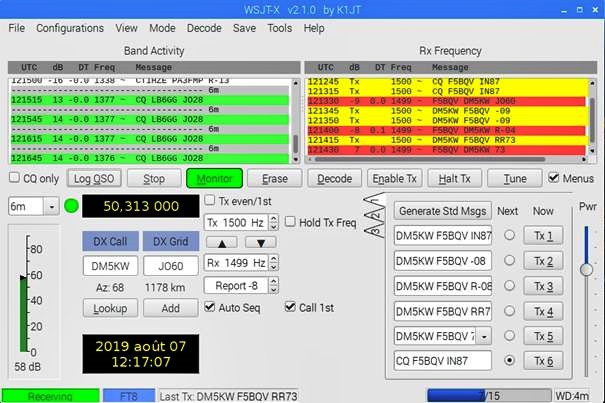Viewport: 605px width, 403px height.
Task: Click the DX Call label button
Action: pyautogui.click(x=110, y=241)
